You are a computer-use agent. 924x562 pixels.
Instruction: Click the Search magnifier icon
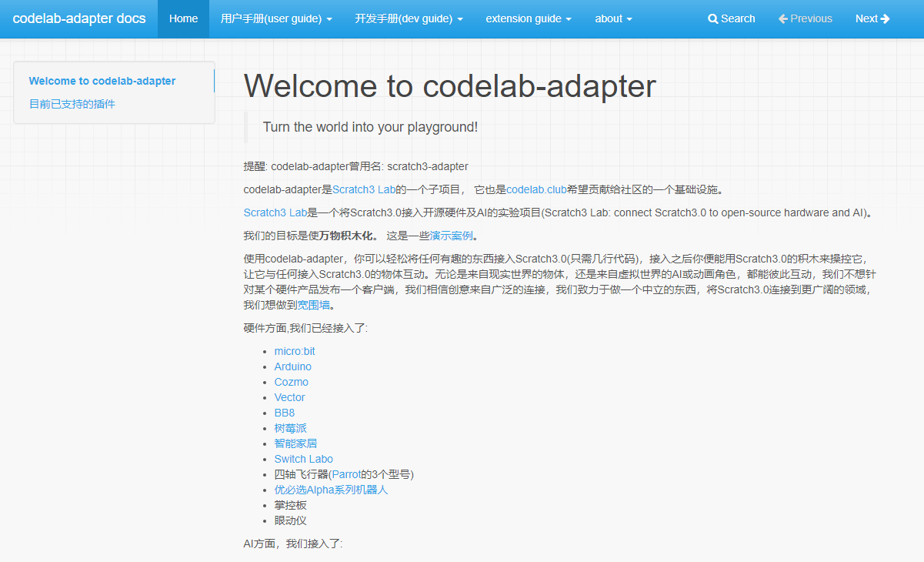tap(712, 18)
